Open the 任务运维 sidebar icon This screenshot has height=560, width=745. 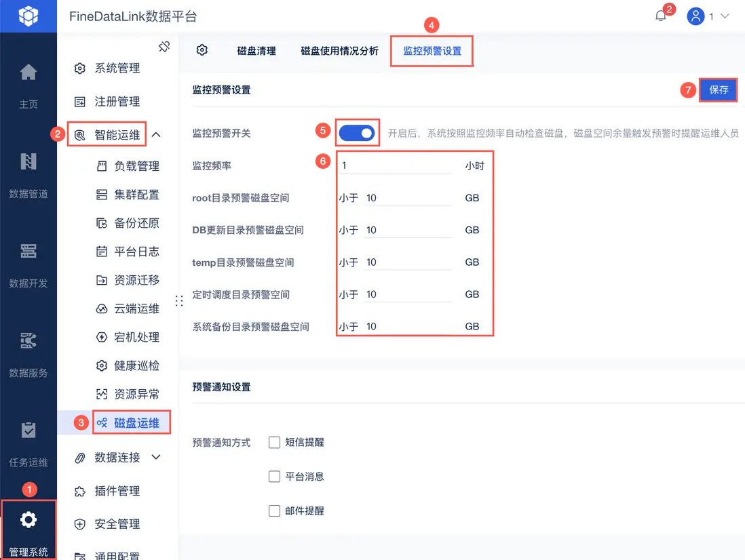pyautogui.click(x=28, y=430)
